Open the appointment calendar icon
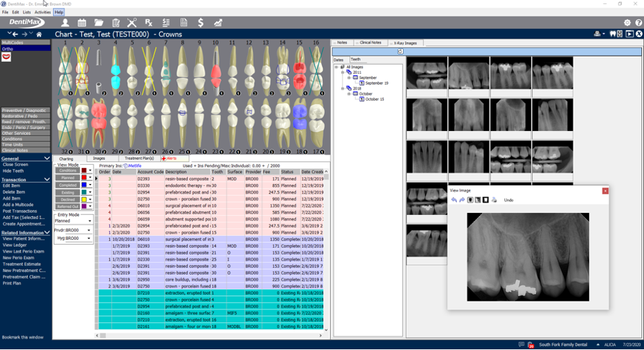The image size is (644, 350). click(83, 23)
